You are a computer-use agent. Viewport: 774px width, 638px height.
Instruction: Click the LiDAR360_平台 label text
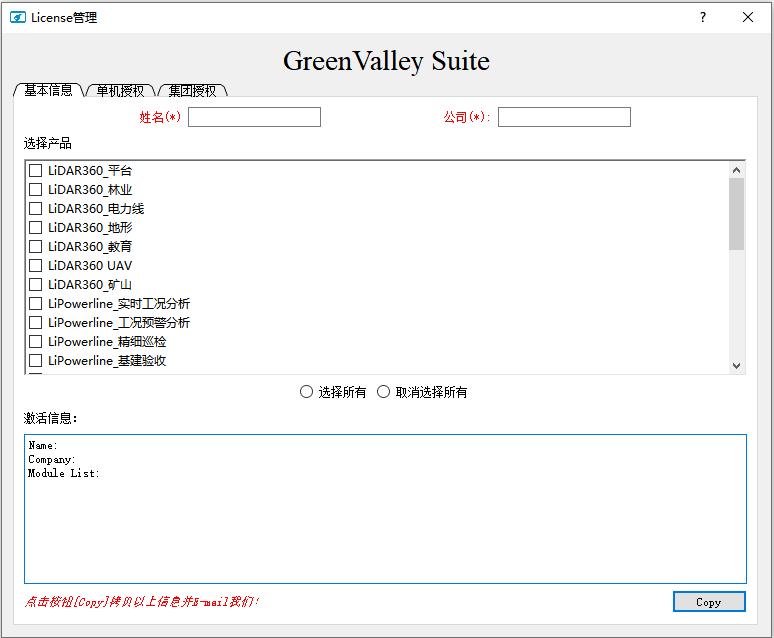click(90, 171)
